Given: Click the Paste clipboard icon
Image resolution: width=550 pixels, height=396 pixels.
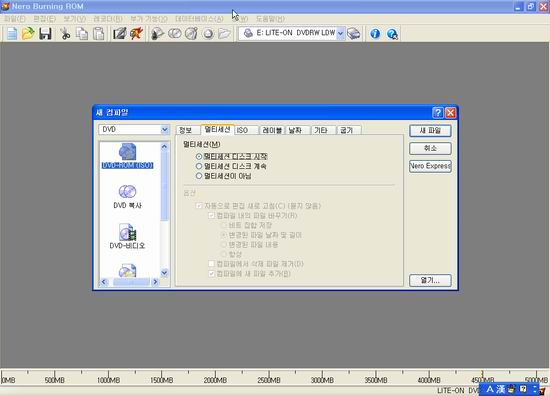Looking at the screenshot, I should click(99, 34).
